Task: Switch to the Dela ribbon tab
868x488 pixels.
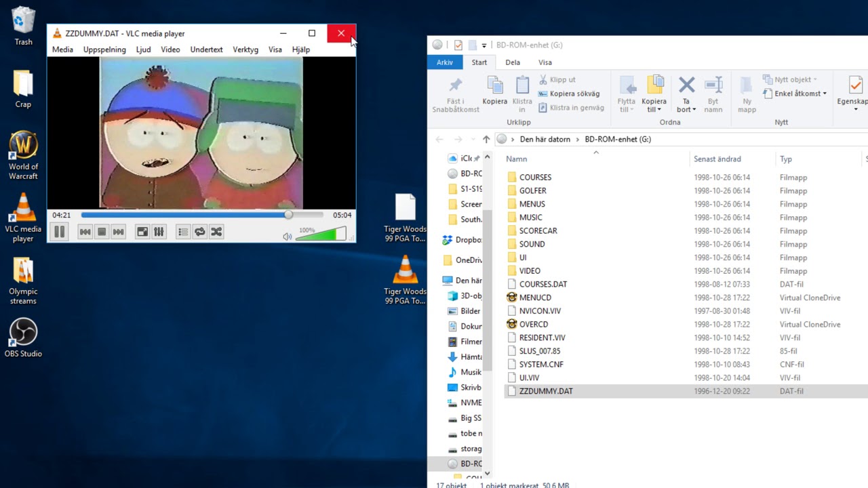Action: 513,62
